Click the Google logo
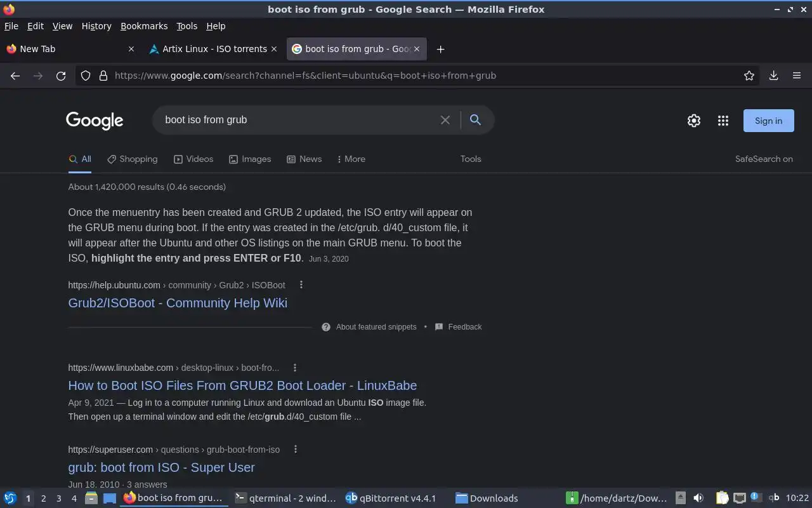The width and height of the screenshot is (812, 508). coord(95,121)
